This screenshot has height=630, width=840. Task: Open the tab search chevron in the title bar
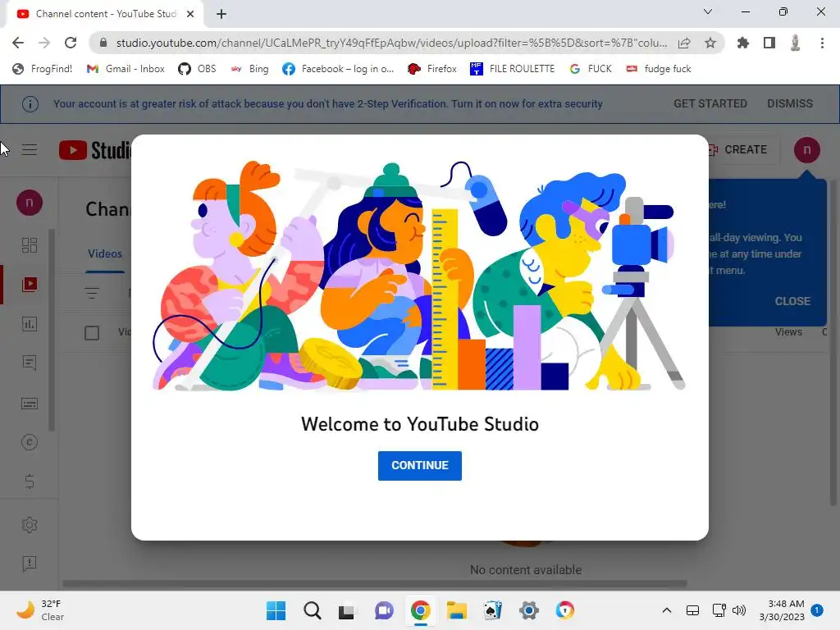click(x=708, y=11)
